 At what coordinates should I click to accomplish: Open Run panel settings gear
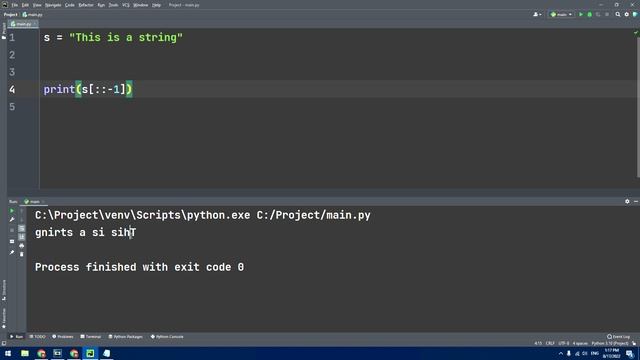[627, 201]
